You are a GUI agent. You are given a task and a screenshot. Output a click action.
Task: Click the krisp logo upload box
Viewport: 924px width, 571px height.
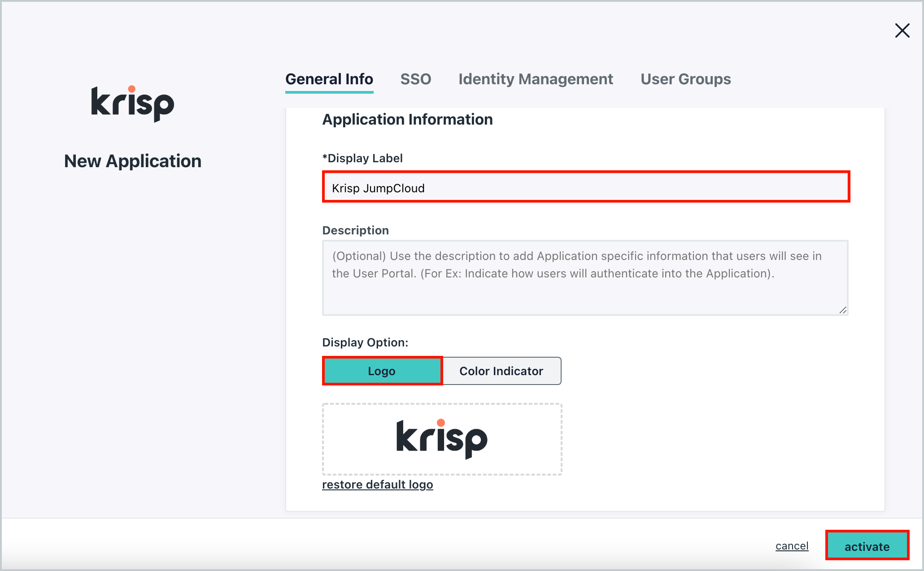442,439
